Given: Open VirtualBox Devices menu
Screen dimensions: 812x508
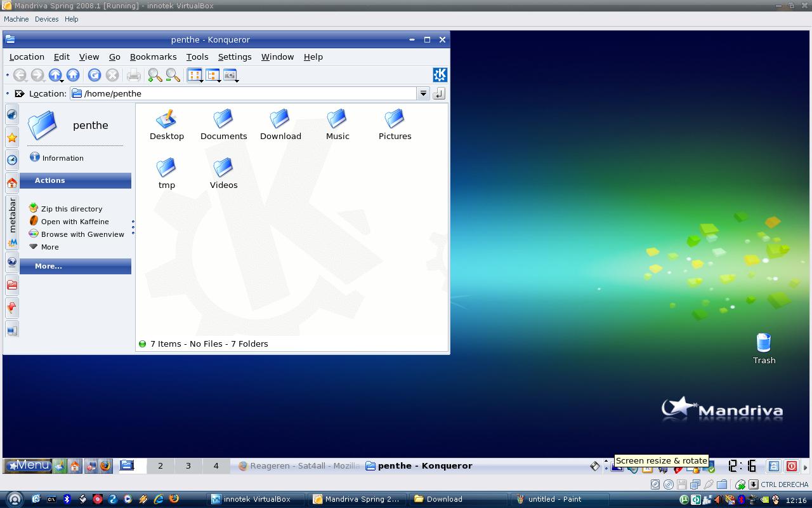Looking at the screenshot, I should [x=46, y=19].
